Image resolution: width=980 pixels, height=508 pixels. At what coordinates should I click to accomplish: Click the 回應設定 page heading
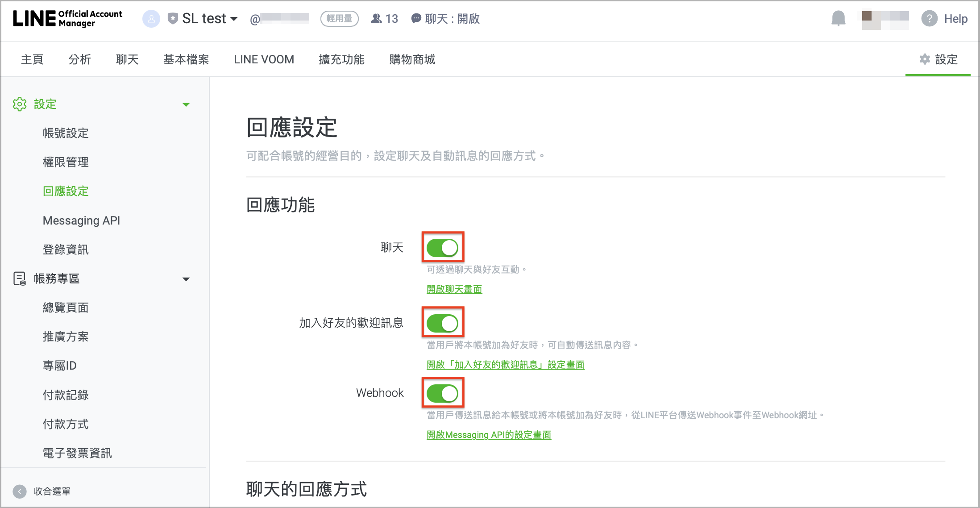click(292, 128)
